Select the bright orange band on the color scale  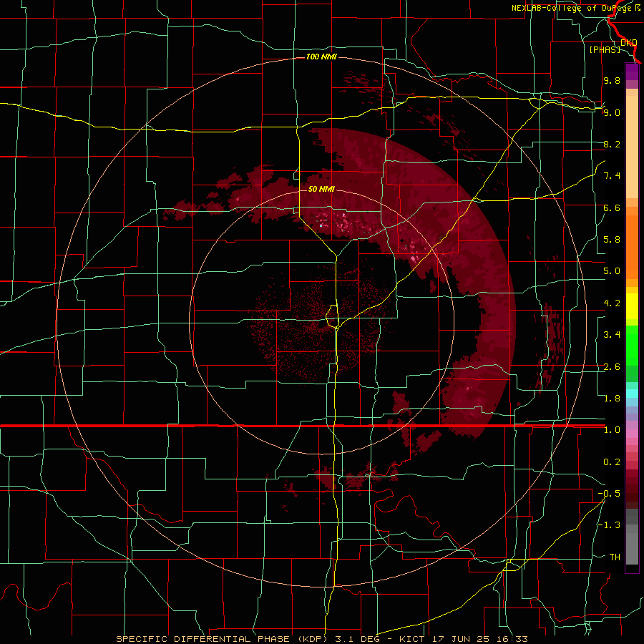[x=632, y=243]
